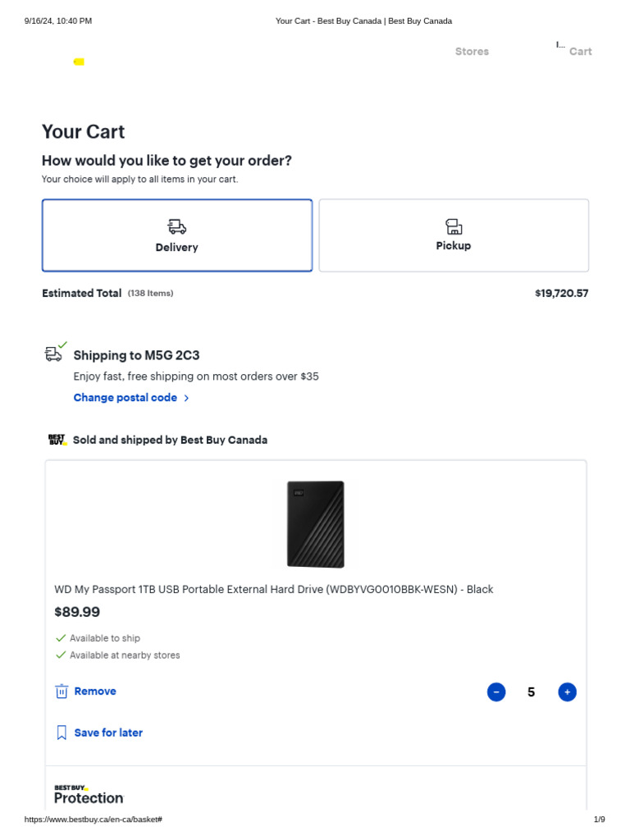
Task: Open the WD My Passport 1TB product title
Action: [274, 590]
